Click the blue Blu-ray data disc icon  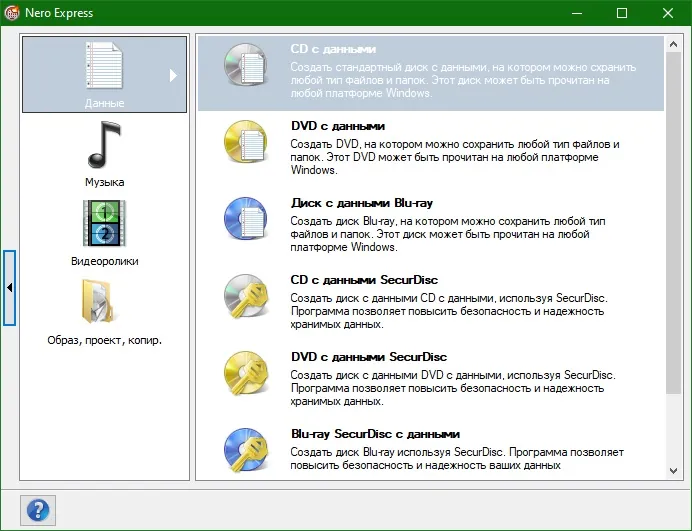(246, 218)
